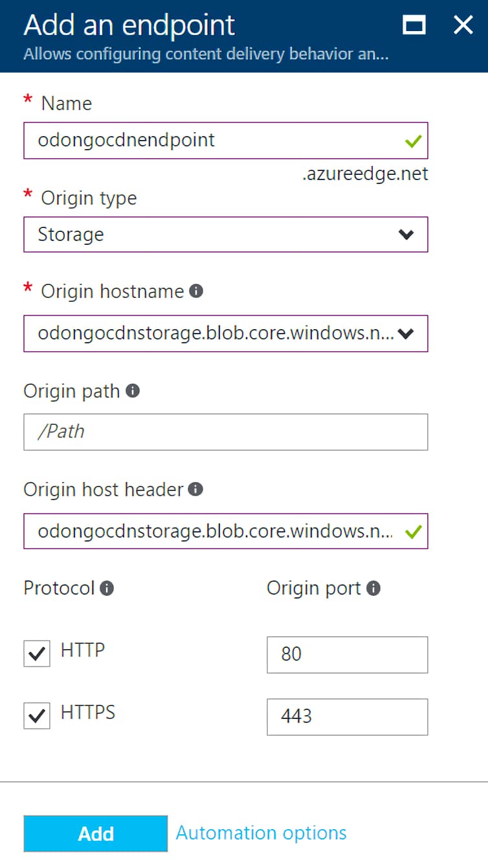The image size is (488, 868).
Task: Uncheck the HTTPS protocol option
Action: tap(36, 715)
